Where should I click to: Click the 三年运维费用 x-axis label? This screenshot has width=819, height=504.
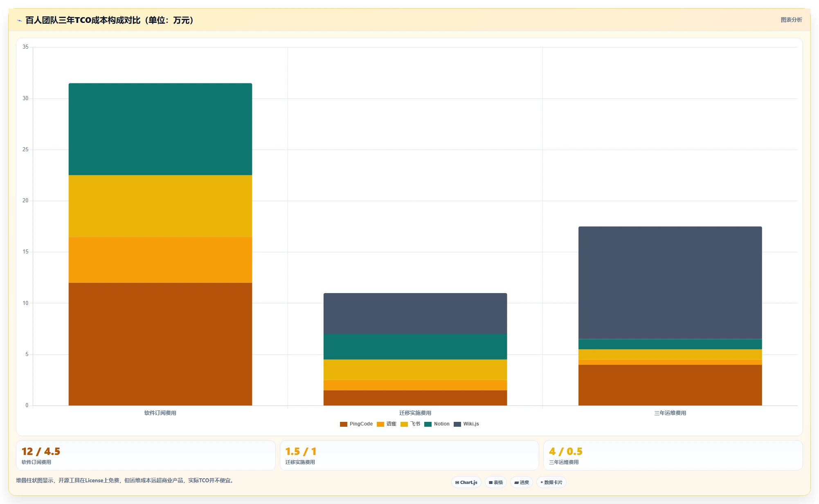click(x=670, y=413)
